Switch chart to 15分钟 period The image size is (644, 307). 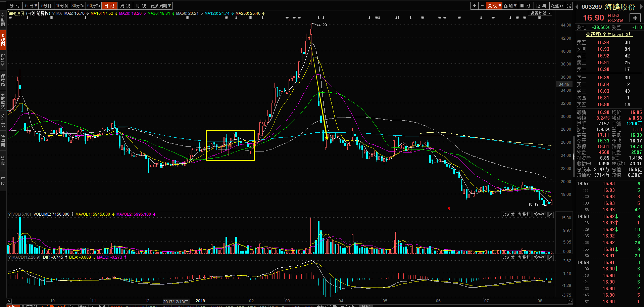[x=62, y=6]
